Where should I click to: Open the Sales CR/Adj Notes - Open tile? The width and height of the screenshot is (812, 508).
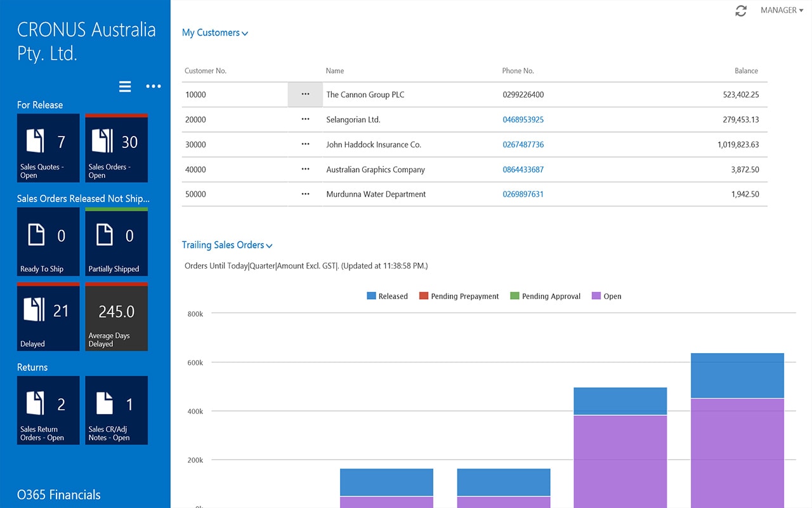coord(117,410)
